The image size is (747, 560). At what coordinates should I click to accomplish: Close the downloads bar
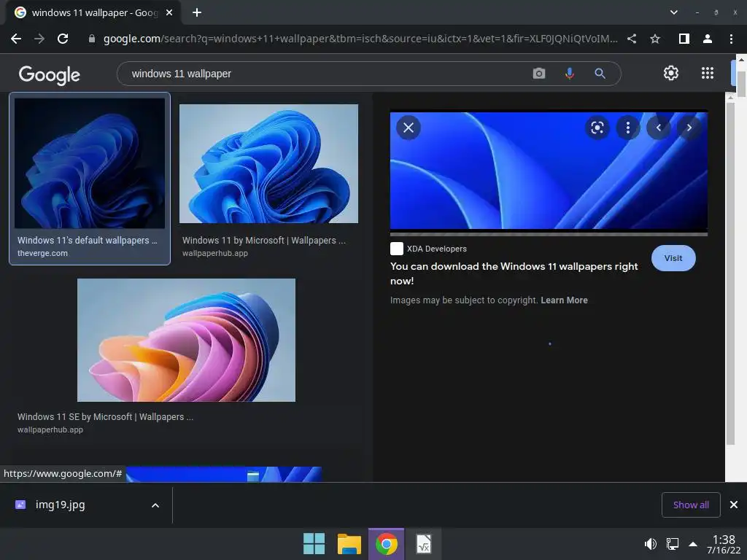(734, 505)
